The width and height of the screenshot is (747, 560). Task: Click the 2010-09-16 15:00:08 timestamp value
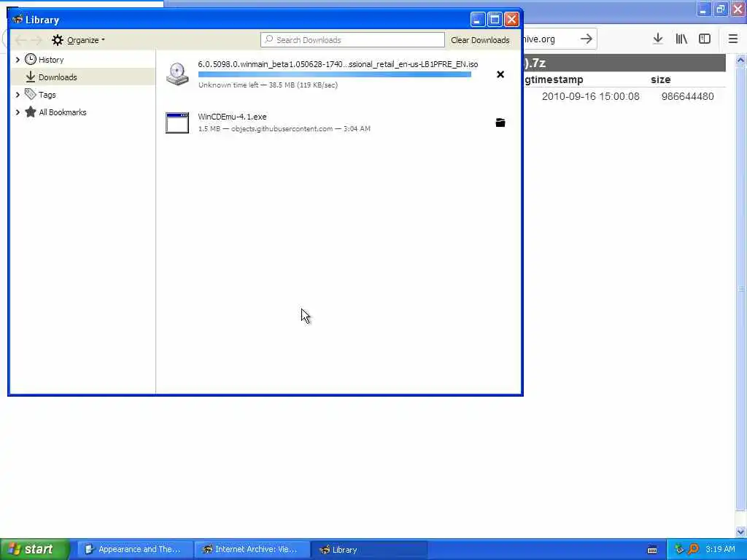click(x=591, y=97)
